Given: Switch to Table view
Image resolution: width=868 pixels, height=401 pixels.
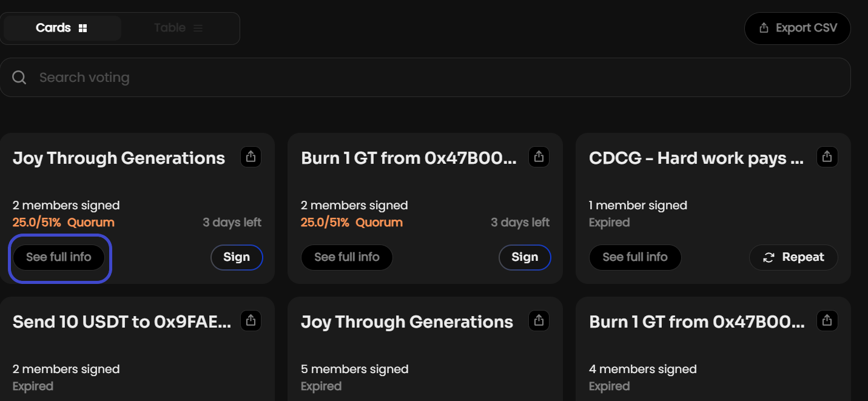Looking at the screenshot, I should [x=178, y=28].
